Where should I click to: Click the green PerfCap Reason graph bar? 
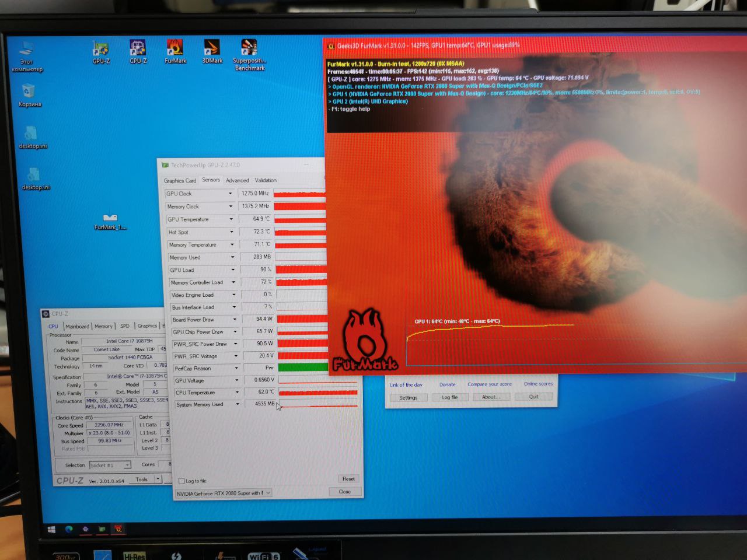coord(303,367)
